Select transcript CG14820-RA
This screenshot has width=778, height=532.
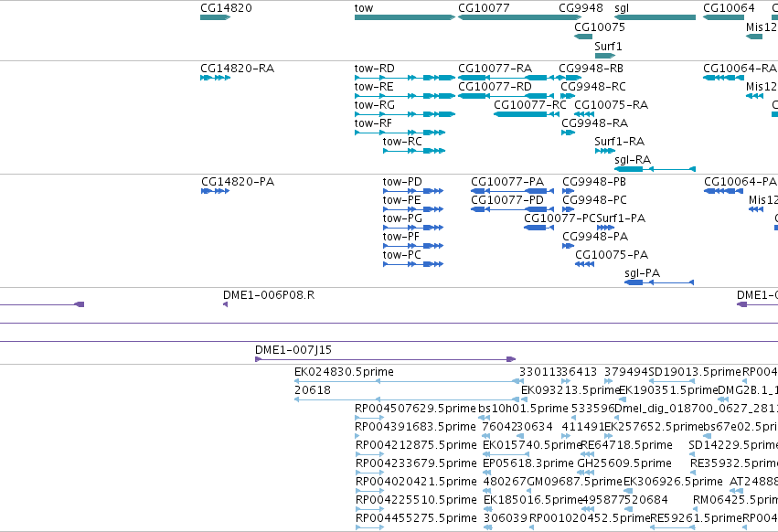(216, 78)
